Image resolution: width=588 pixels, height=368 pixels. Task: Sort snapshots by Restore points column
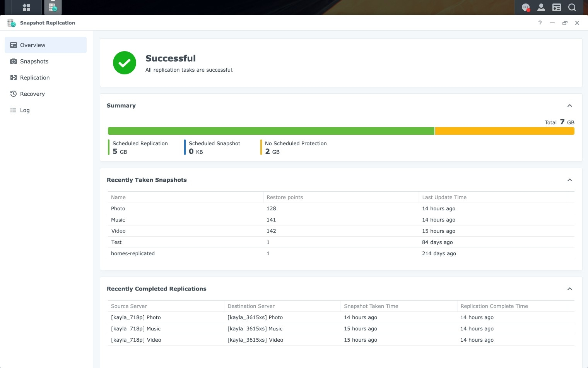285,197
